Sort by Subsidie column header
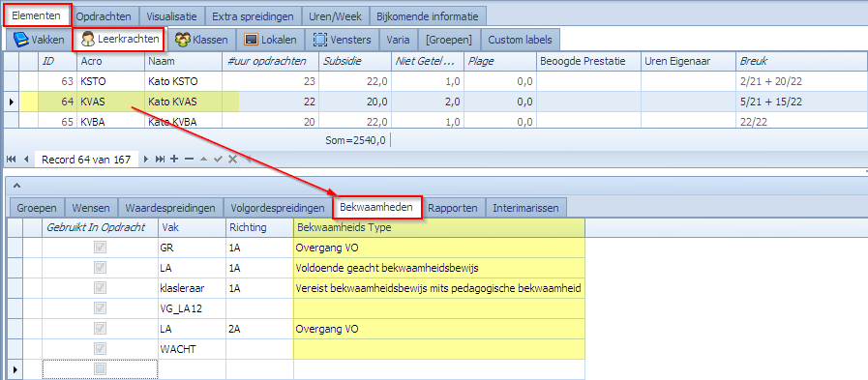 (355, 61)
